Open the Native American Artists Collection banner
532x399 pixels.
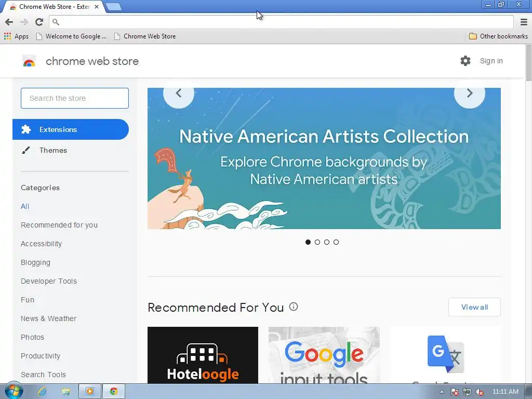pyautogui.click(x=324, y=158)
